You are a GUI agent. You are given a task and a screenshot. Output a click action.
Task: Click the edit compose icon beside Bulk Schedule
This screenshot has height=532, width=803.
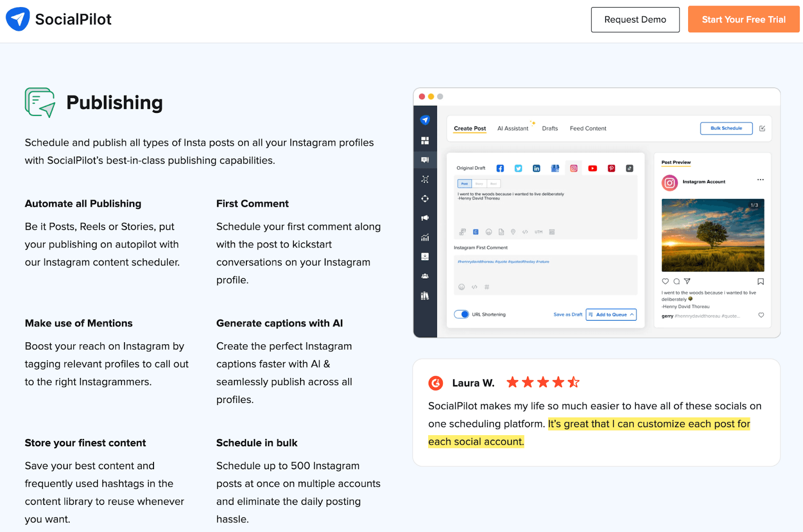pyautogui.click(x=762, y=128)
